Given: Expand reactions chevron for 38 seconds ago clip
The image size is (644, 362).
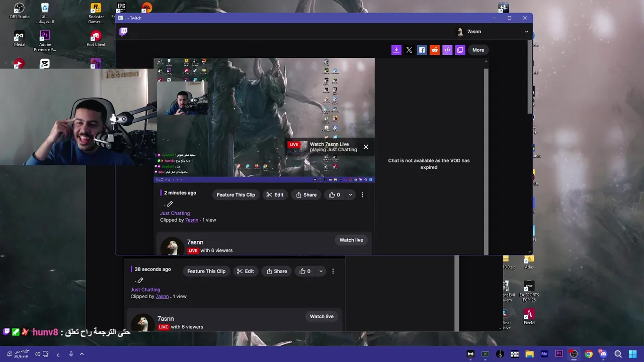Looking at the screenshot, I should click(320, 271).
